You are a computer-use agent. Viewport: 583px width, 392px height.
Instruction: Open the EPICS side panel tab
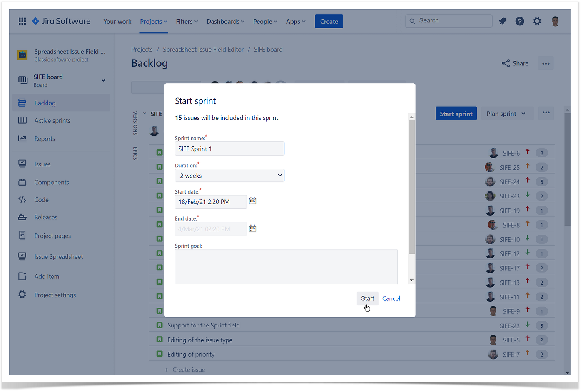tap(135, 154)
